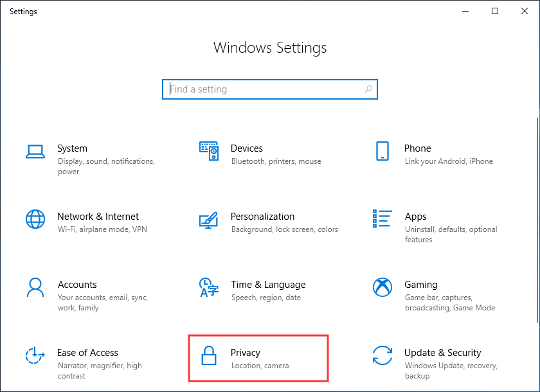Click the Time & Language clock icon

pyautogui.click(x=209, y=287)
